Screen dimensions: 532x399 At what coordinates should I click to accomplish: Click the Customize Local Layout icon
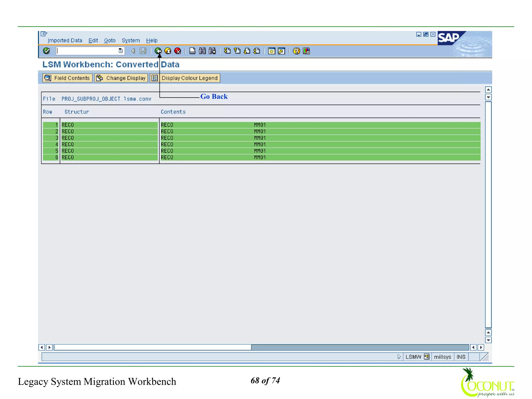[x=307, y=51]
